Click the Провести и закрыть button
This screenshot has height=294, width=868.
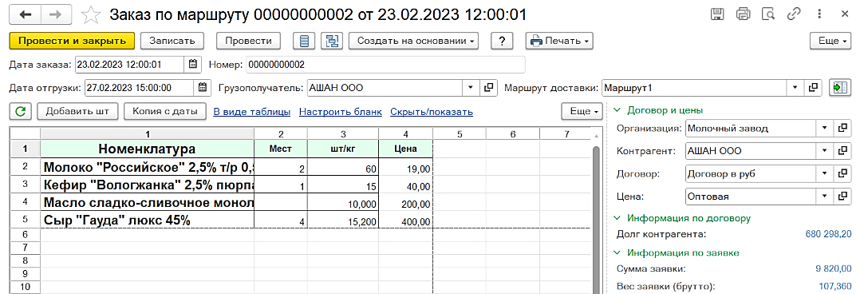(x=72, y=41)
